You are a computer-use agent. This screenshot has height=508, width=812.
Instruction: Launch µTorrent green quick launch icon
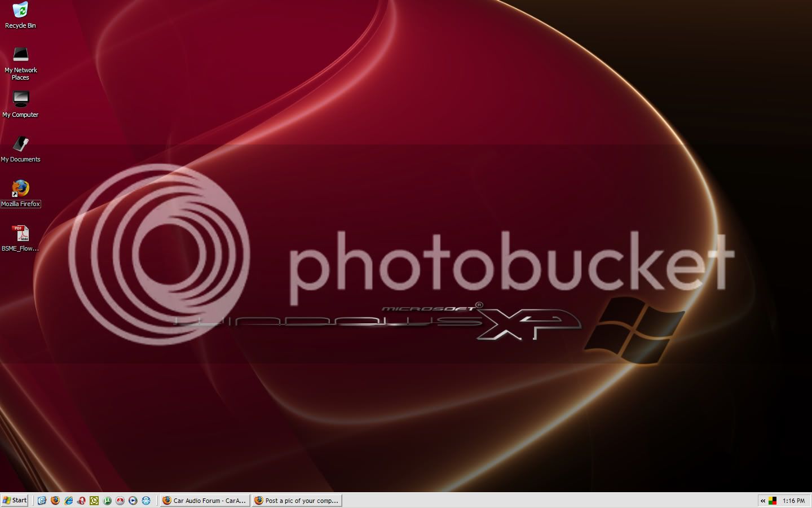point(107,500)
